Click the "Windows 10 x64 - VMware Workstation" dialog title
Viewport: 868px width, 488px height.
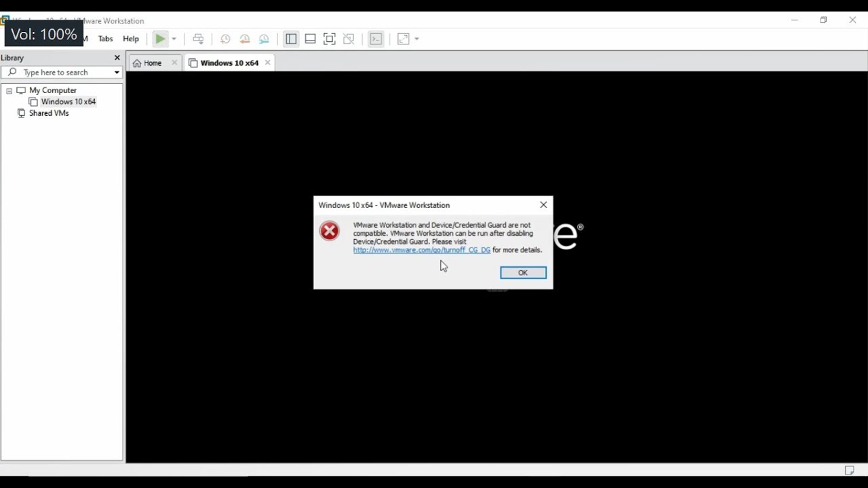tap(384, 205)
